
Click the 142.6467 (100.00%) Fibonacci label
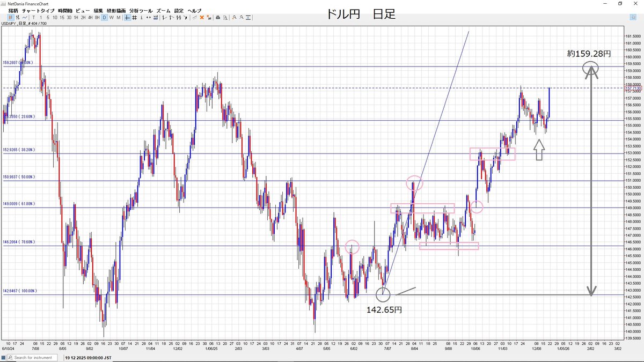[20, 291]
